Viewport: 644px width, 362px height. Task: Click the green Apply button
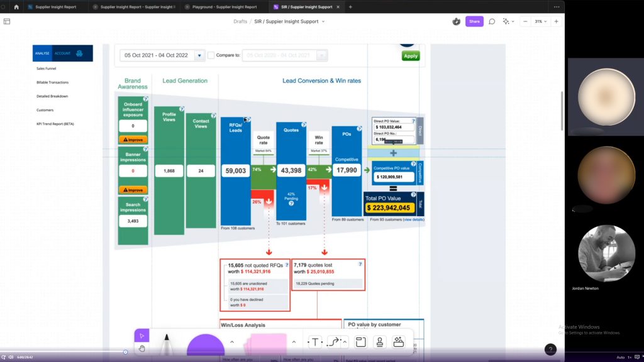[410, 56]
